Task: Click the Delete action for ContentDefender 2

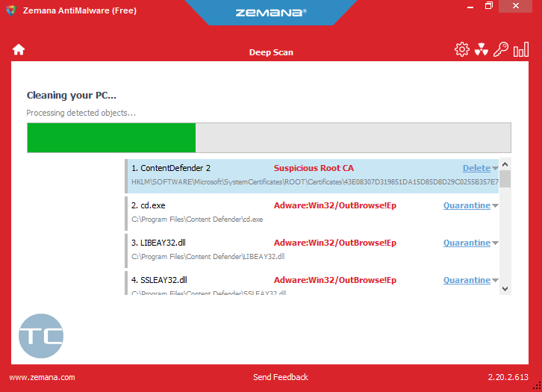Action: 476,168
